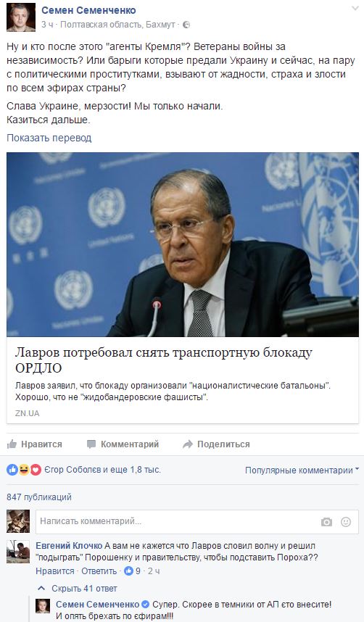
Task: Open the Лавров потребовал снять блокаду headline
Action: tap(164, 360)
